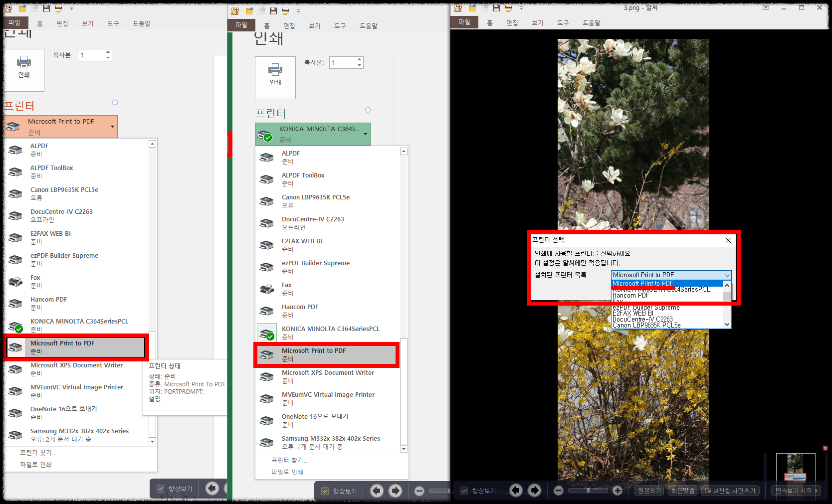Open the KONICA MINOLTA printer dropdown in the middle window
Image resolution: width=832 pixels, height=504 pixels.
tap(313, 134)
